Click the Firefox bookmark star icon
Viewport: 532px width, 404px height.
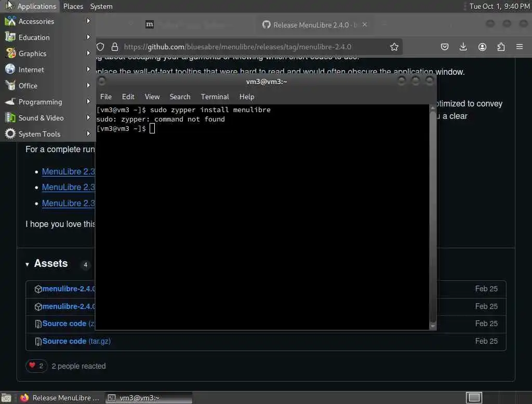(x=394, y=47)
